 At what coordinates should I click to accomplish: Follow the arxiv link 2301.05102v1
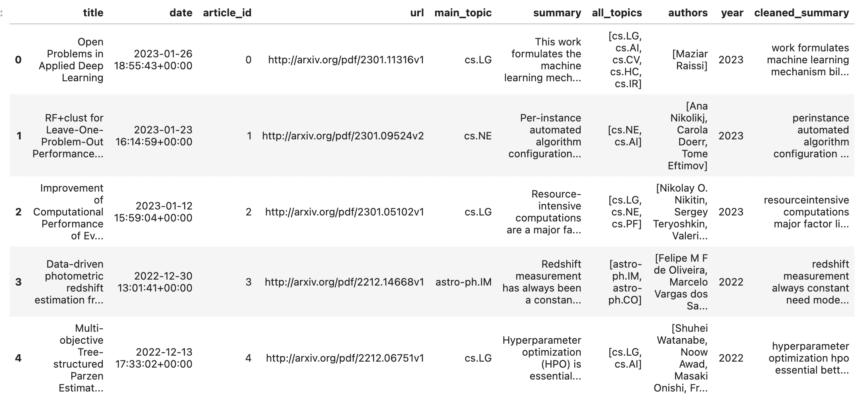pos(344,212)
